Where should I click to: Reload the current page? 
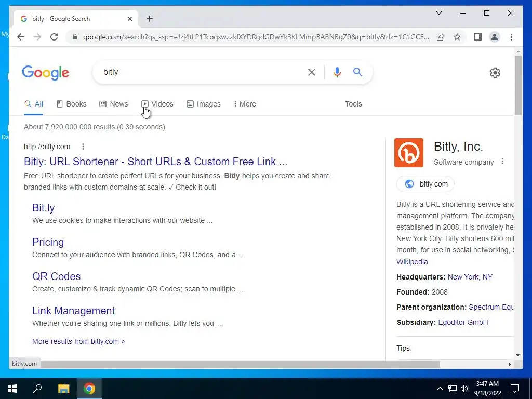[54, 37]
